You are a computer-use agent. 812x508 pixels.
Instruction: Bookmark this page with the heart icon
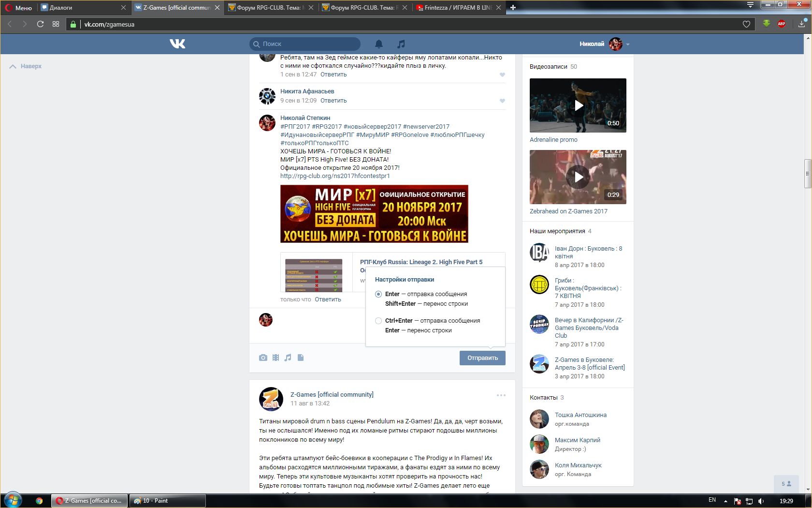click(747, 24)
